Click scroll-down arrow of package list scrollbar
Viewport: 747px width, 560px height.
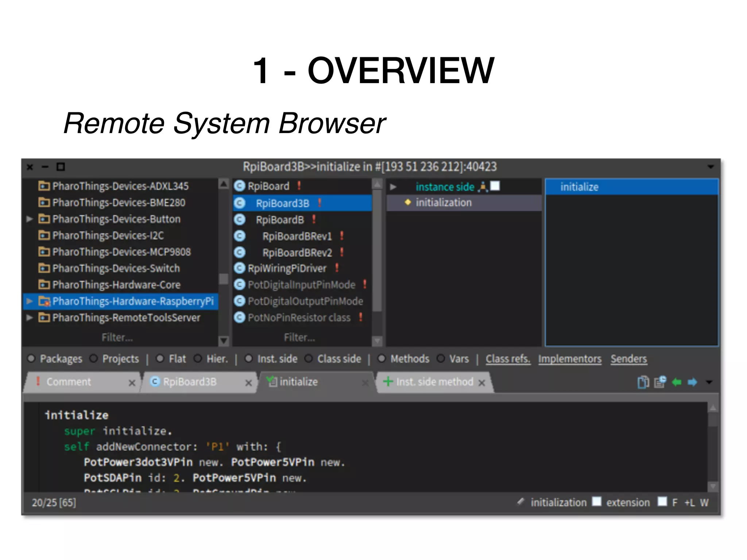pos(224,341)
